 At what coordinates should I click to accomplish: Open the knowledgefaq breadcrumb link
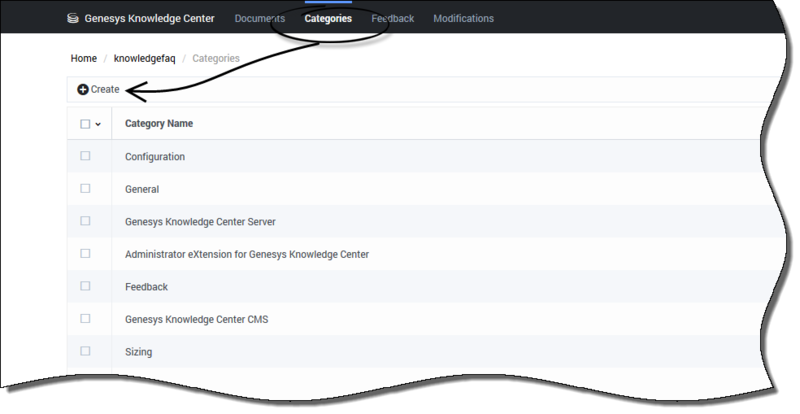[x=144, y=58]
